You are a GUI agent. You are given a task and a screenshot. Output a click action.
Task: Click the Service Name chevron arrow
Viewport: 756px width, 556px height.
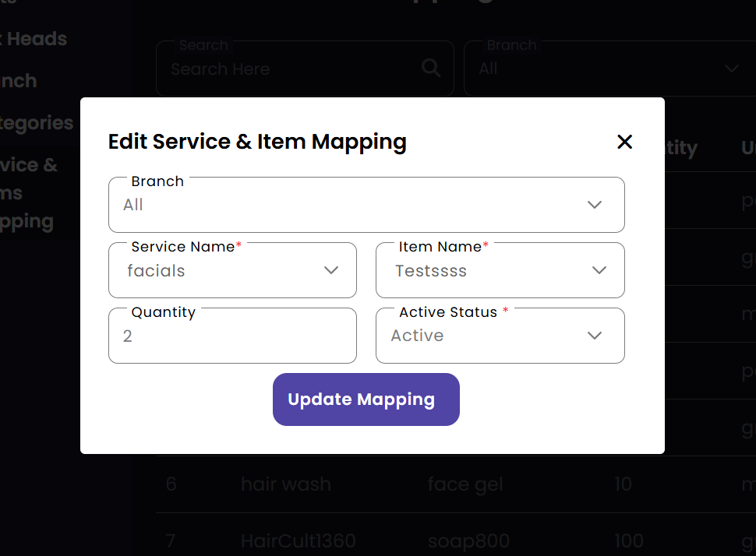pos(331,270)
